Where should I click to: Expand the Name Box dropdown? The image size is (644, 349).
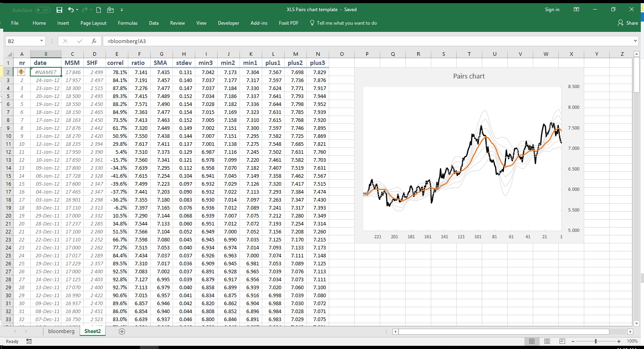(x=41, y=41)
